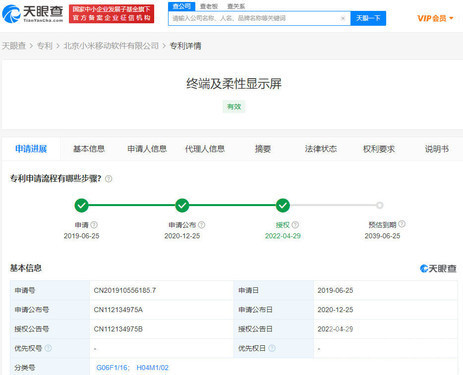The image size is (463, 375).
Task: Expand the VIP会员 dropdown menu
Action: point(435,18)
